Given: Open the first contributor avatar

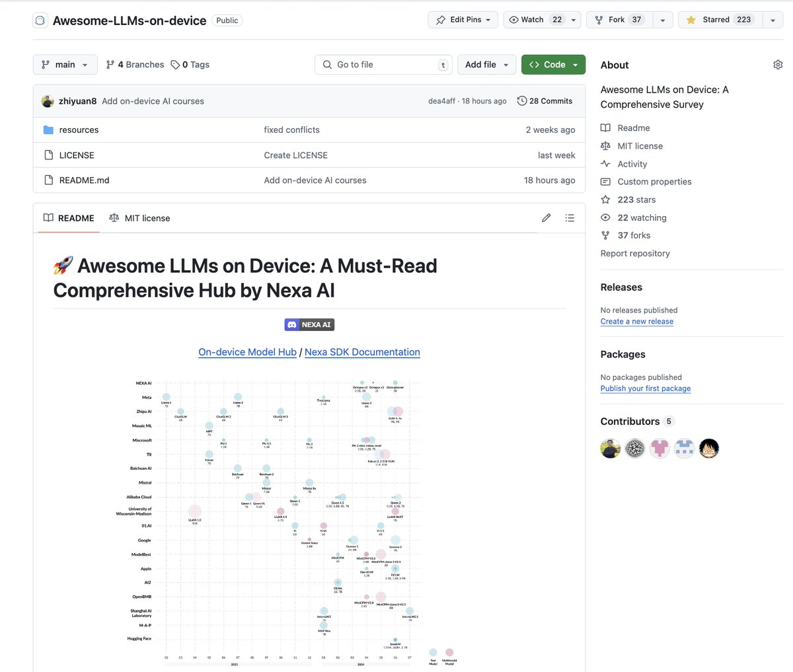Looking at the screenshot, I should (x=611, y=449).
